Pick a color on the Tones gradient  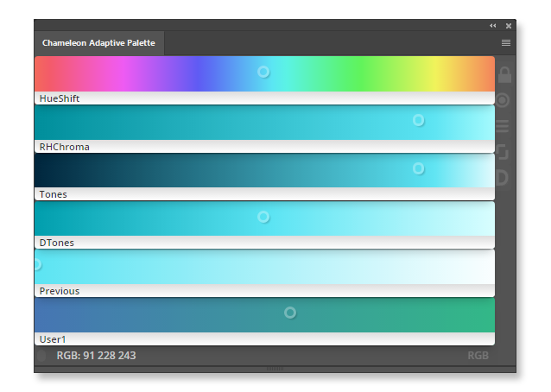tap(264, 170)
